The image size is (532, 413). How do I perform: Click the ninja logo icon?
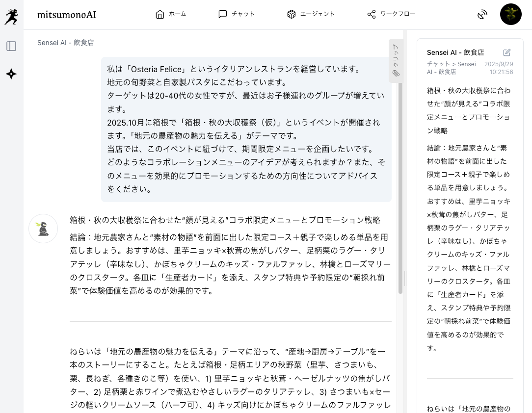[x=11, y=15]
